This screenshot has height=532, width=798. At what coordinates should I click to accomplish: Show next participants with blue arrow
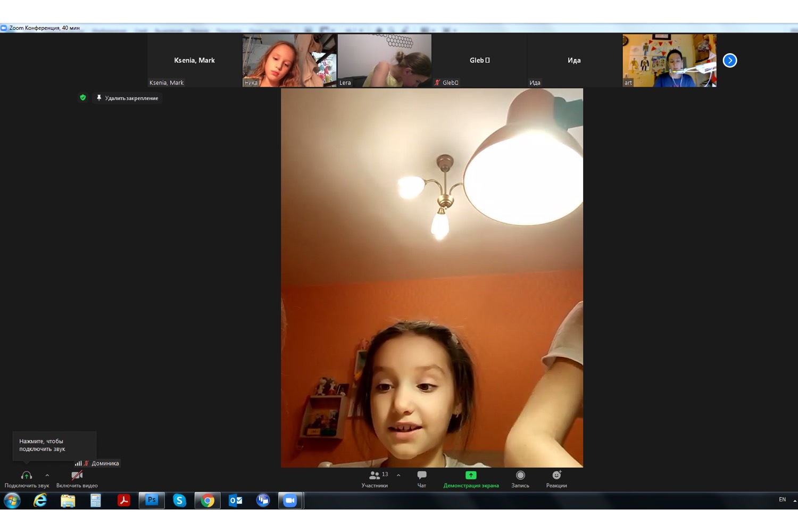(x=730, y=61)
